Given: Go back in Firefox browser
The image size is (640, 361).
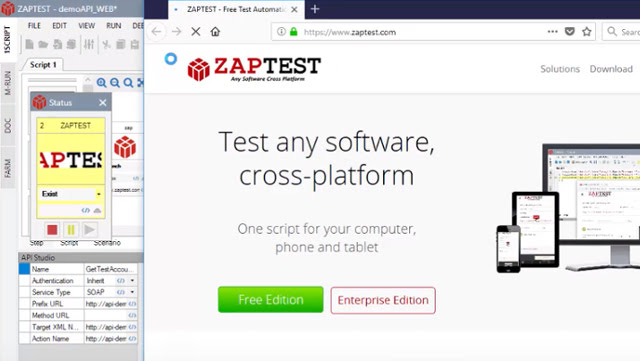Looking at the screenshot, I should pyautogui.click(x=156, y=31).
